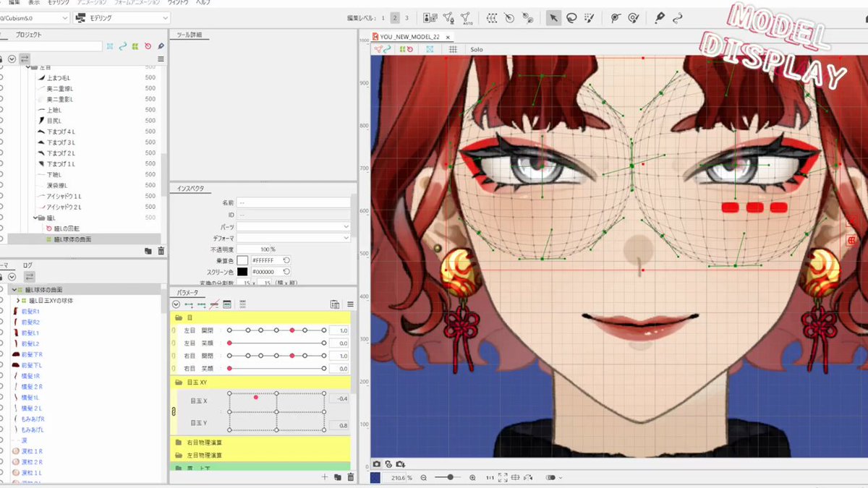The width and height of the screenshot is (868, 488).
Task: Click the snapshot camera icon below canvas
Action: (377, 463)
